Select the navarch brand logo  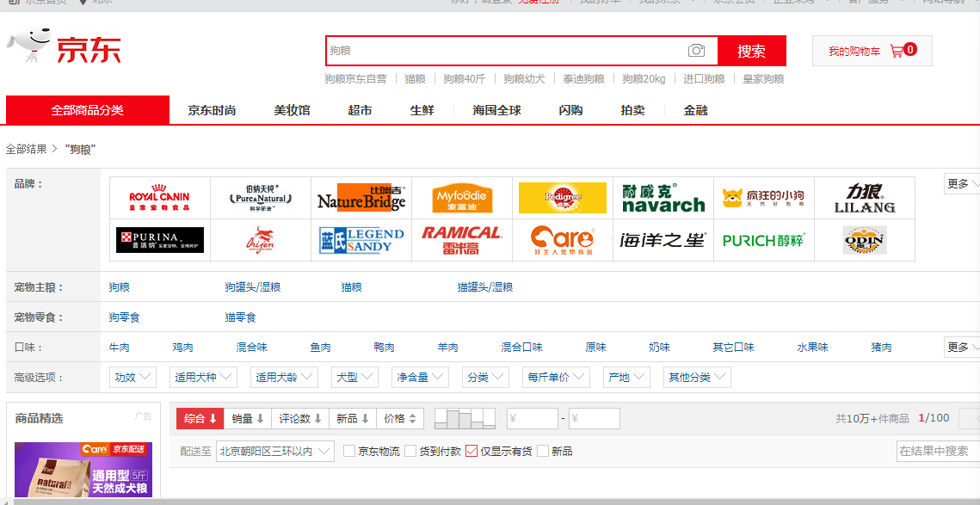pos(663,198)
